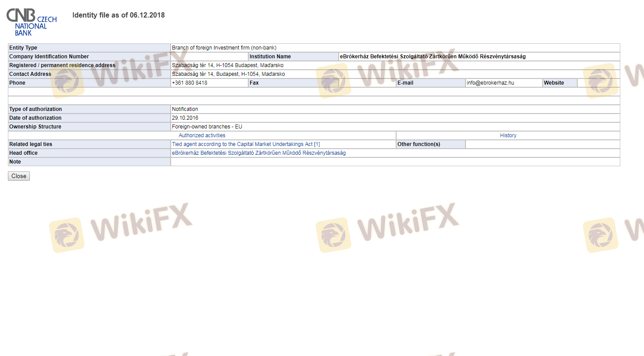The width and height of the screenshot is (644, 356).
Task: Open the History link
Action: click(508, 135)
